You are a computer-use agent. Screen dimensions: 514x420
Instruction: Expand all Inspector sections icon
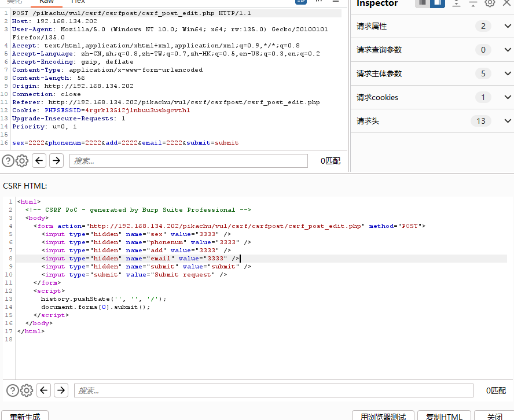(x=456, y=3)
